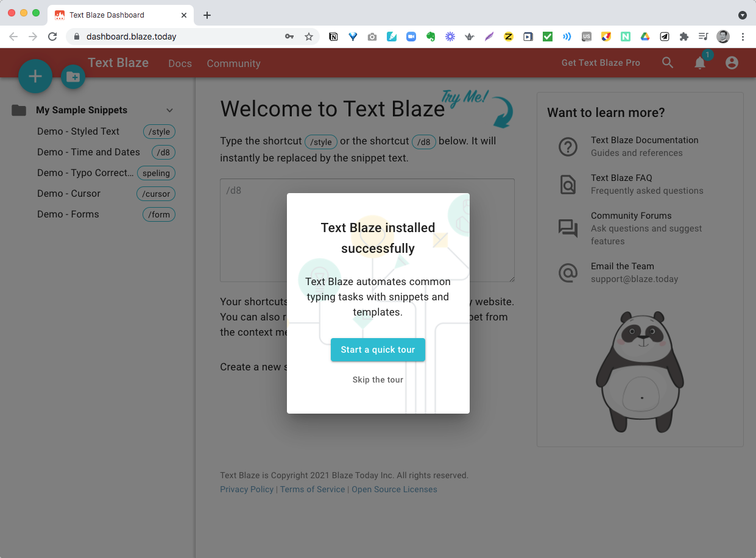
Task: Open the Demo - Time and Dates snippet
Action: tap(88, 152)
